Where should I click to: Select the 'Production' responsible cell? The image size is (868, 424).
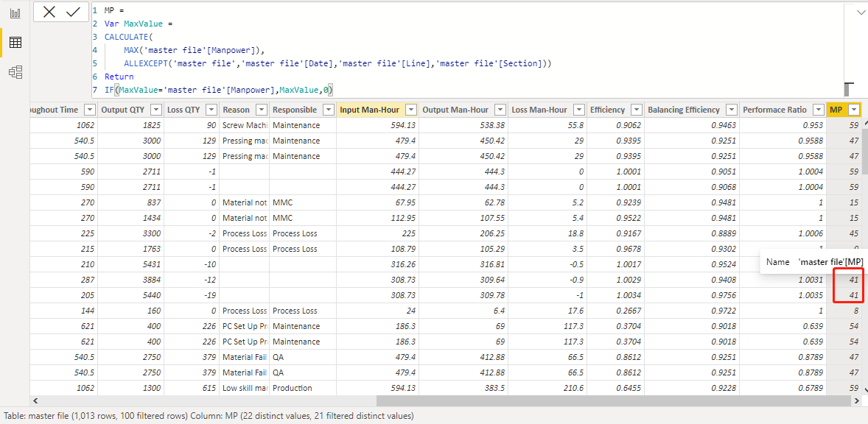303,388
